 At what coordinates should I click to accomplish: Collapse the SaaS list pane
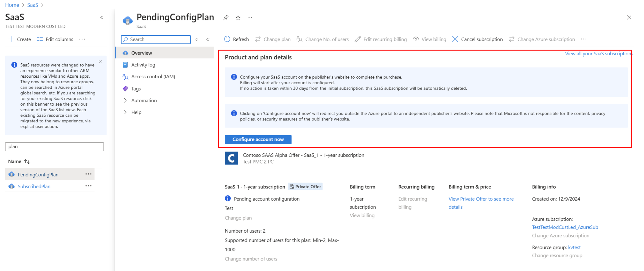point(102,17)
